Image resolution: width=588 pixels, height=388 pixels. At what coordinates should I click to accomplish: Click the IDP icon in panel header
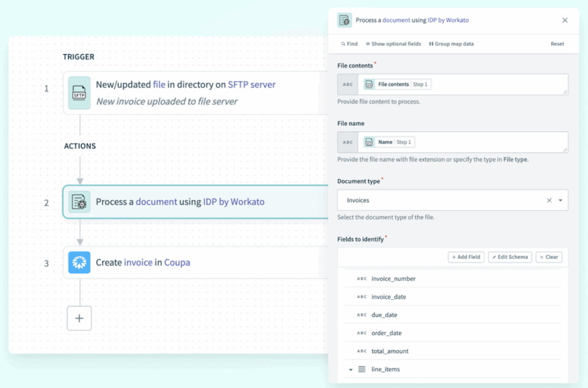point(345,20)
